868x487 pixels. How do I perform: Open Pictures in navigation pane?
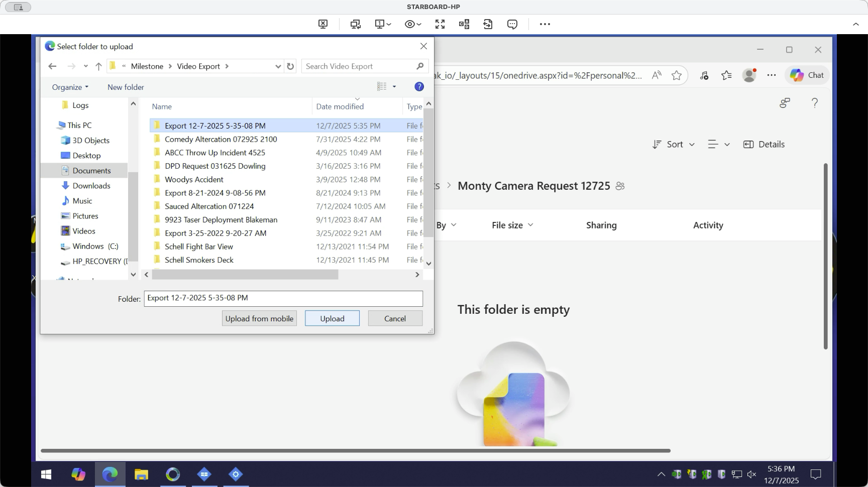85,215
